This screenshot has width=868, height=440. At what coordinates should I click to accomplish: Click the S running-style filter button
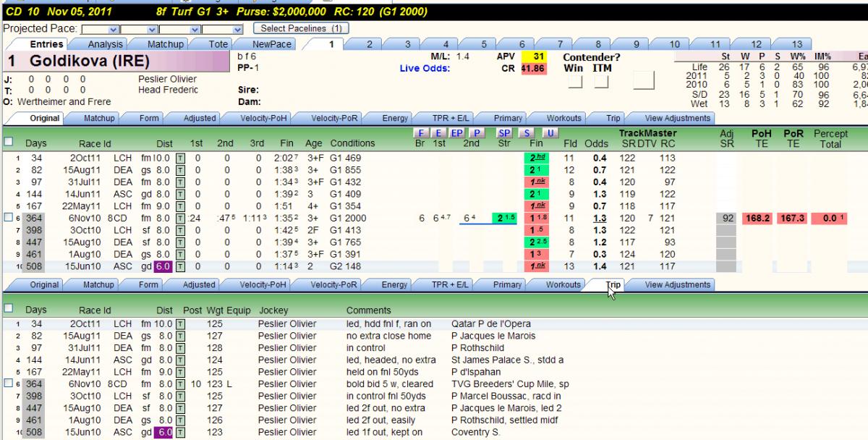[528, 133]
